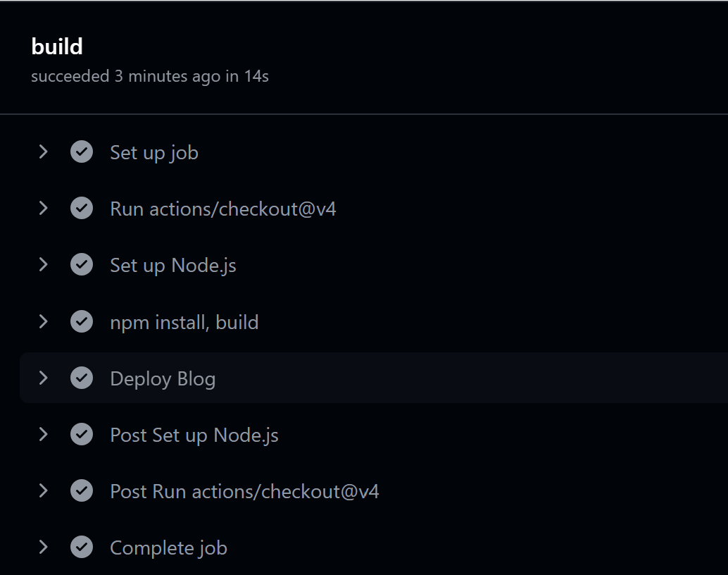
Task: Click the success icon for Run actions/checkout@v4
Action: pyautogui.click(x=82, y=209)
